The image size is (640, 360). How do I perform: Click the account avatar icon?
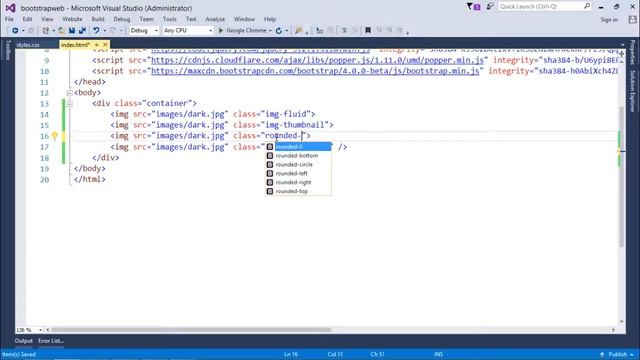[x=632, y=19]
